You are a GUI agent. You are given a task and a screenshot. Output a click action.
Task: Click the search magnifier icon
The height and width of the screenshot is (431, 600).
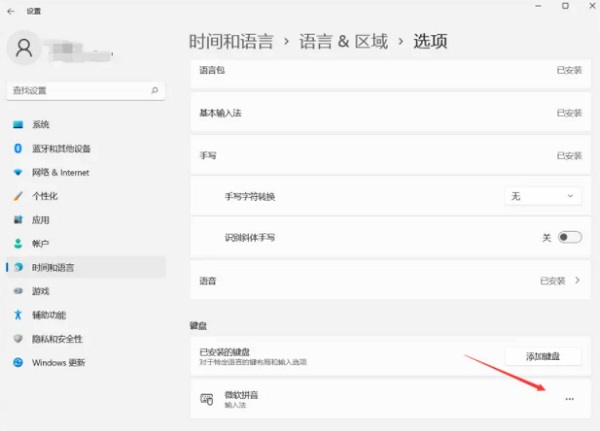pos(154,90)
